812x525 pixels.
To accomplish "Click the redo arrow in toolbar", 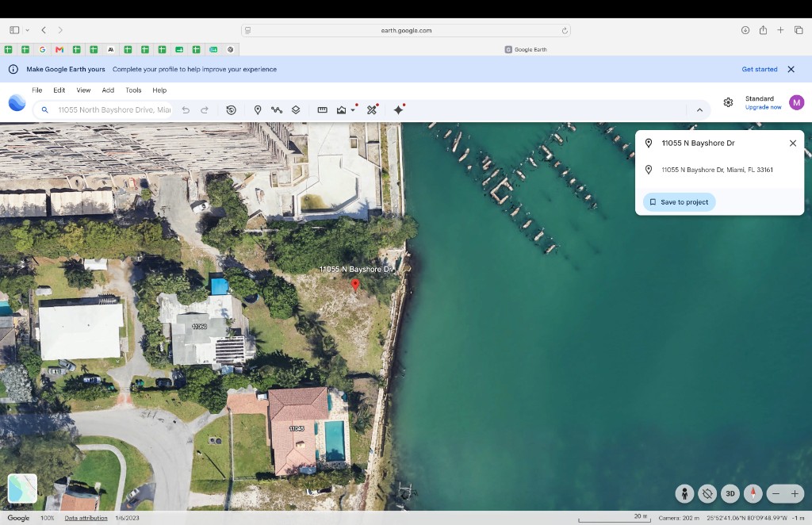I will pos(205,109).
